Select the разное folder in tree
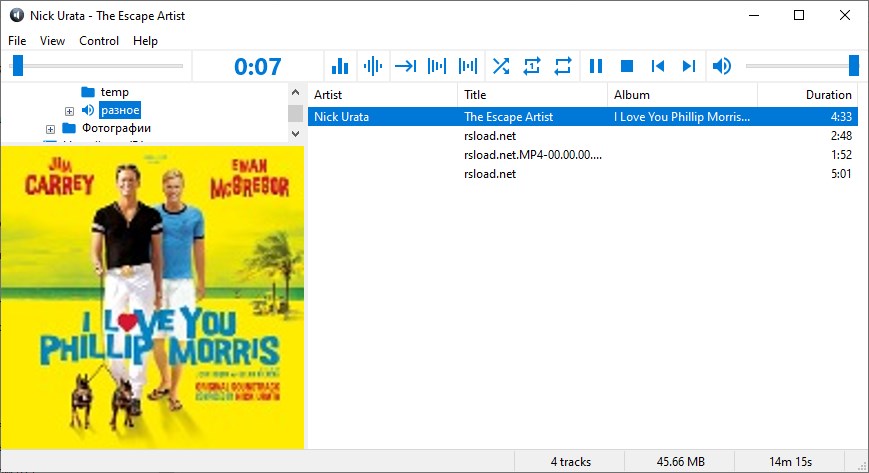 tap(120, 110)
